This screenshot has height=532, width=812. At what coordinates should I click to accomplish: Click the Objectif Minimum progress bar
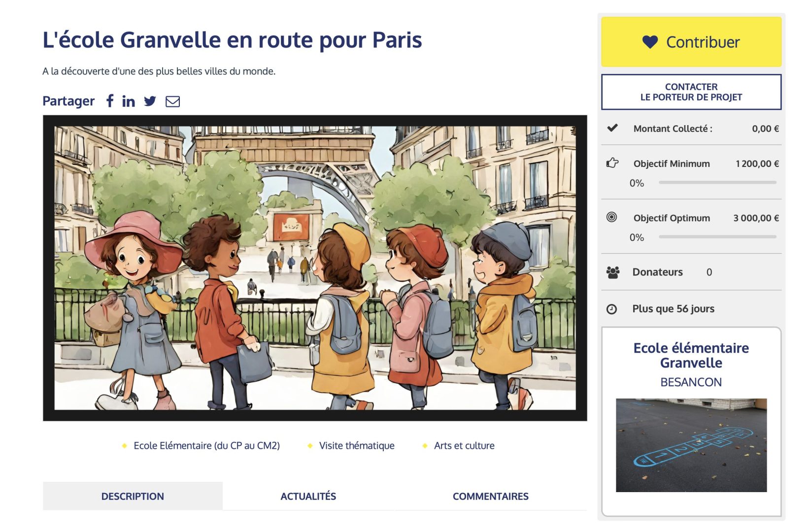[717, 183]
